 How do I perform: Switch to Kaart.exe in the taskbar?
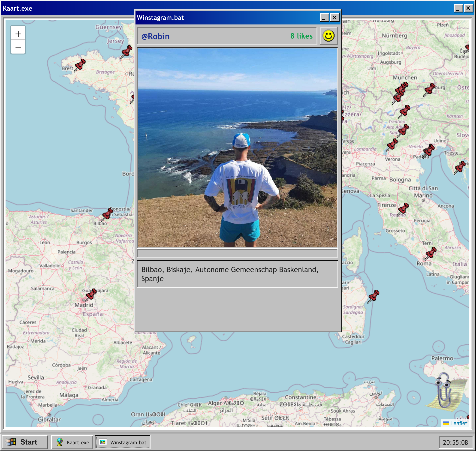pyautogui.click(x=72, y=442)
